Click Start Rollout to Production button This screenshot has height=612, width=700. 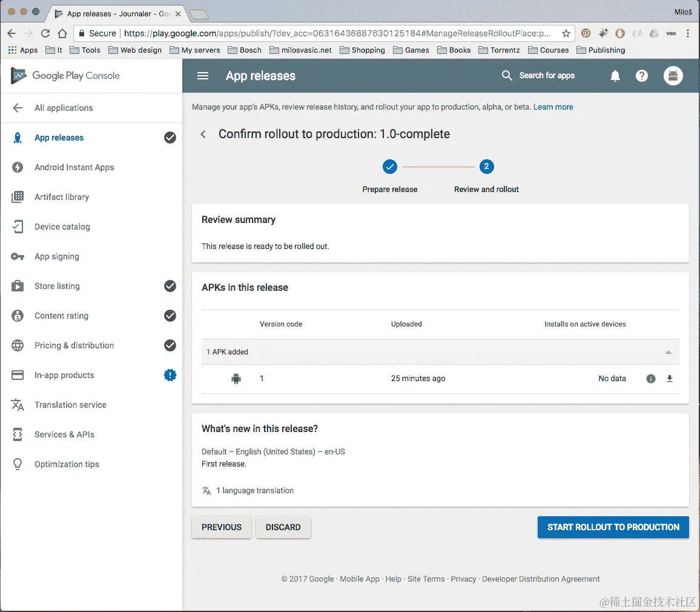coord(613,527)
